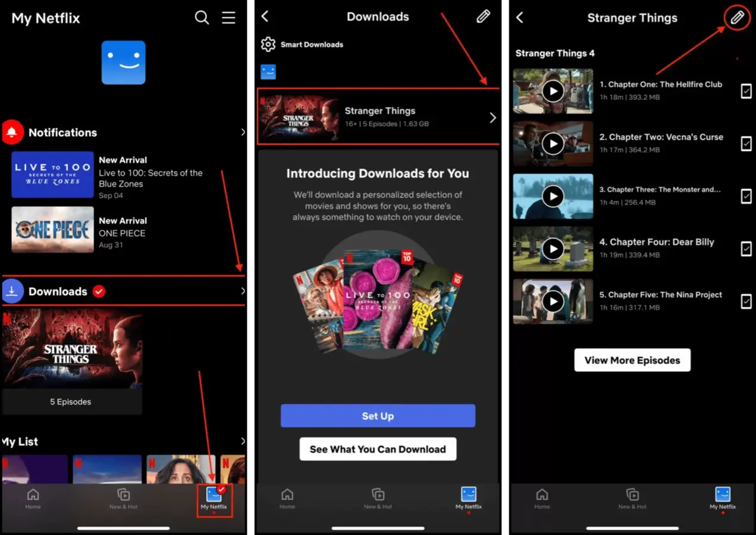
Task: Tap the red Notifications bell icon
Action: 12,132
